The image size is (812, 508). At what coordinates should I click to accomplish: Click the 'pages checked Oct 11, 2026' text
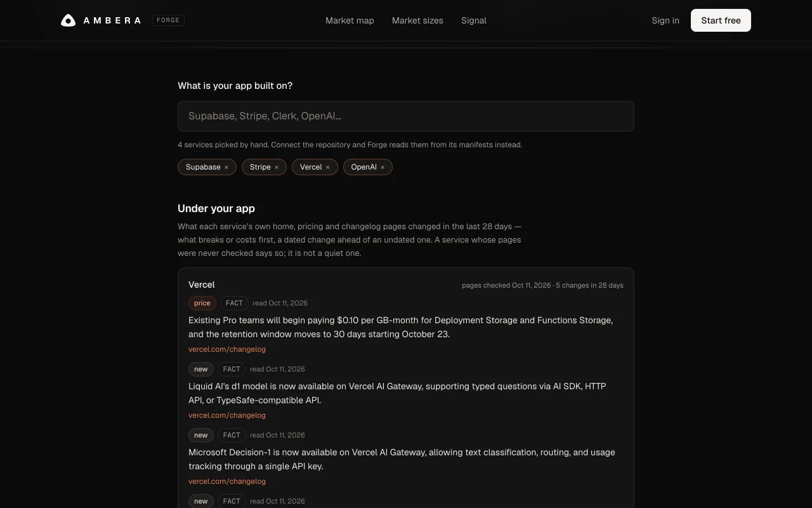(x=506, y=285)
